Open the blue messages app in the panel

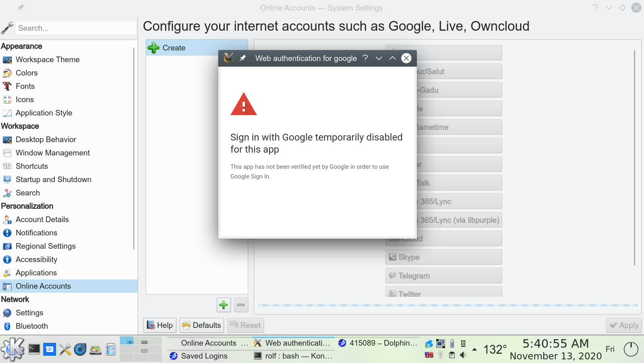[50, 349]
